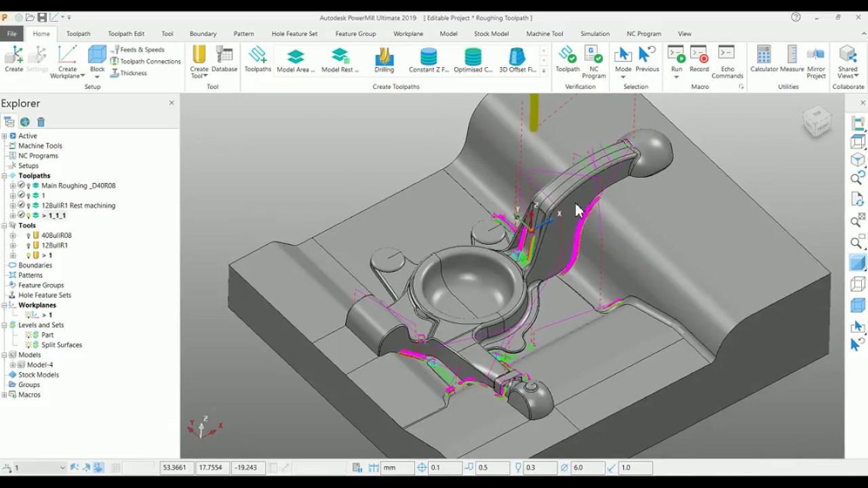This screenshot has width=868, height=488.
Task: Open the Toolpaths strategy selector
Action: (258, 60)
